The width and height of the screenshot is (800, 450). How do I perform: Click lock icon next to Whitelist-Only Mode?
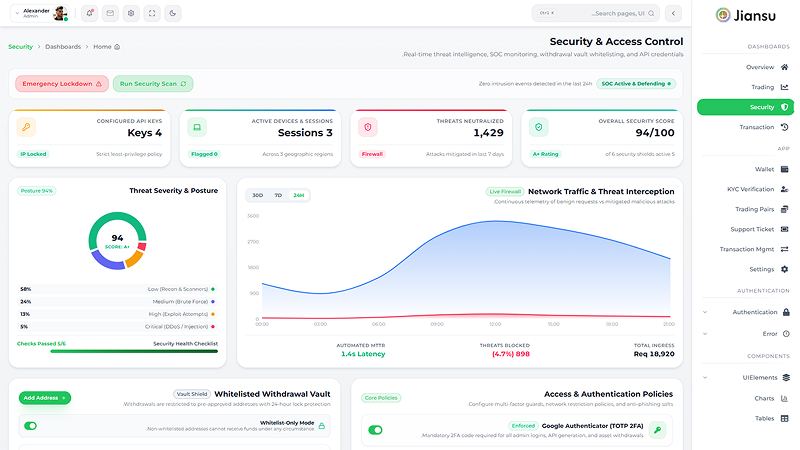(322, 426)
